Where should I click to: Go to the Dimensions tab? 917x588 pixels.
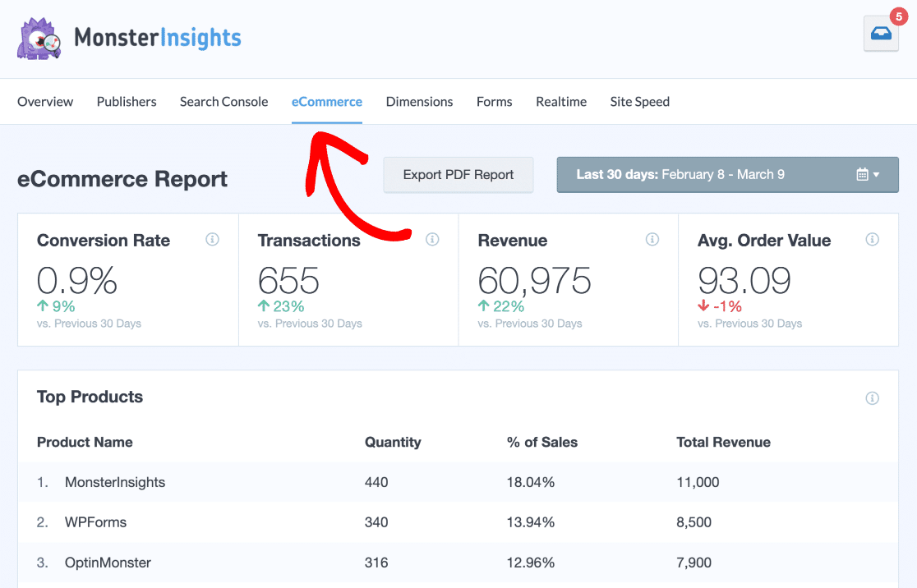[419, 102]
